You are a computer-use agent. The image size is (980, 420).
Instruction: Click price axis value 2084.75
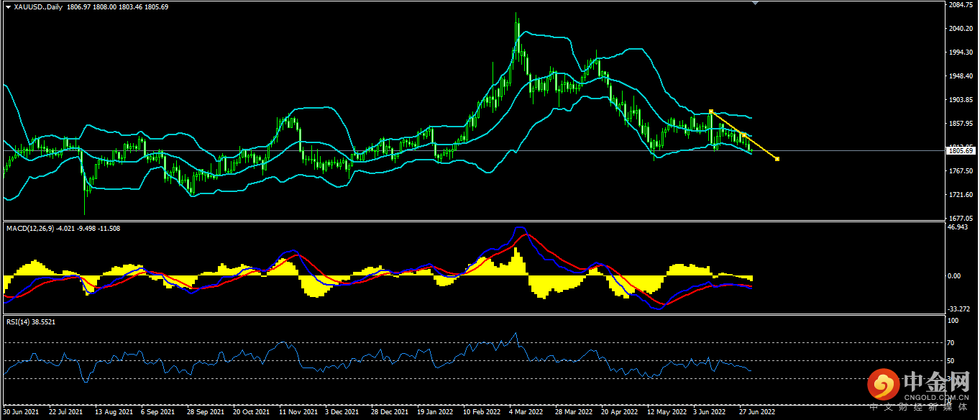click(x=961, y=5)
